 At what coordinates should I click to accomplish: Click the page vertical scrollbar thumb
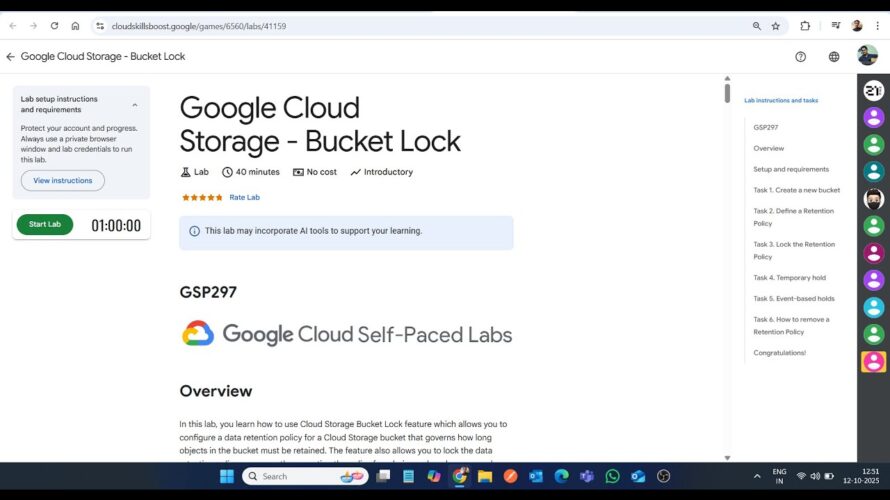[x=727, y=93]
